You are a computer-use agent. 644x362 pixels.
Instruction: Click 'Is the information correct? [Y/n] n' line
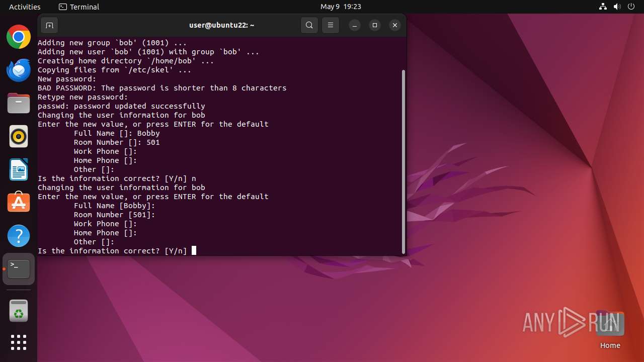click(x=117, y=178)
